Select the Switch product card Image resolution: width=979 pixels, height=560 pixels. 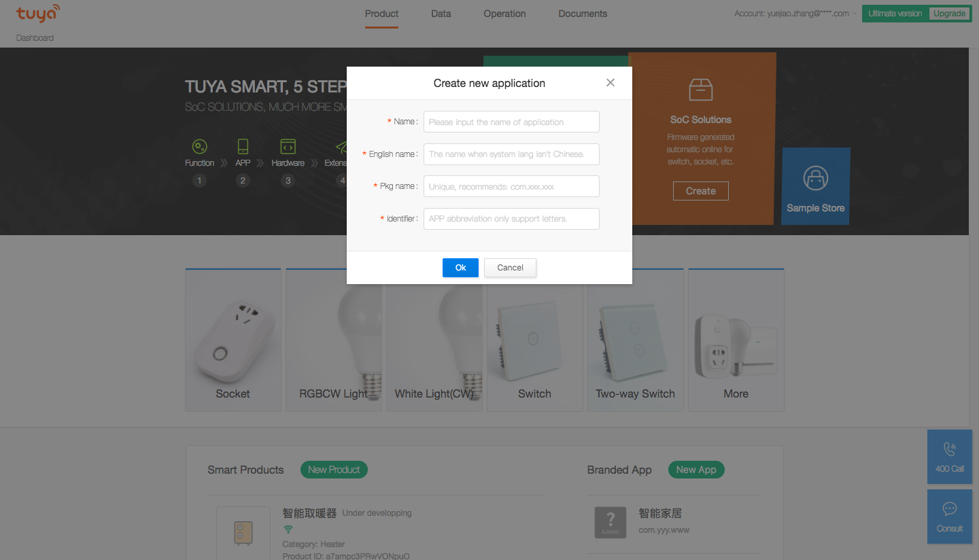click(535, 340)
